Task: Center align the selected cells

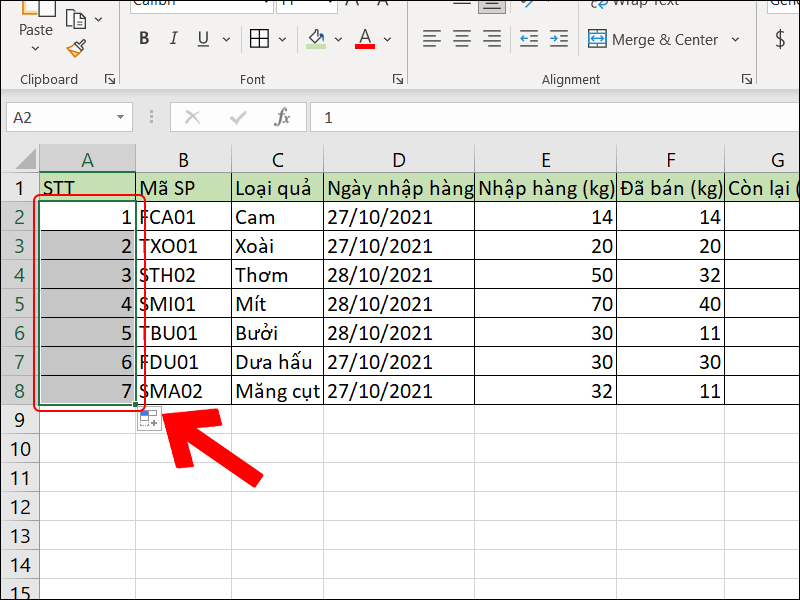Action: point(461,39)
